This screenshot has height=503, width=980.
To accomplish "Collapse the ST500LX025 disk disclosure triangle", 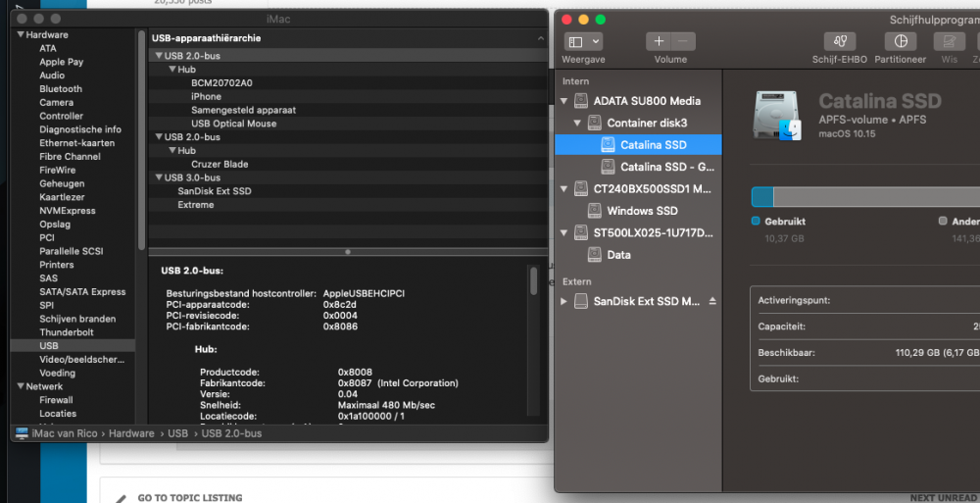I will (563, 232).
